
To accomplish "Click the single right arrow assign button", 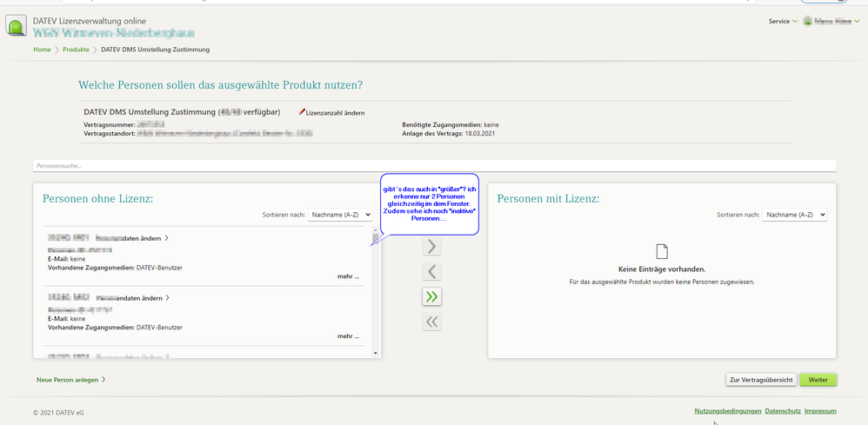I will pos(431,247).
